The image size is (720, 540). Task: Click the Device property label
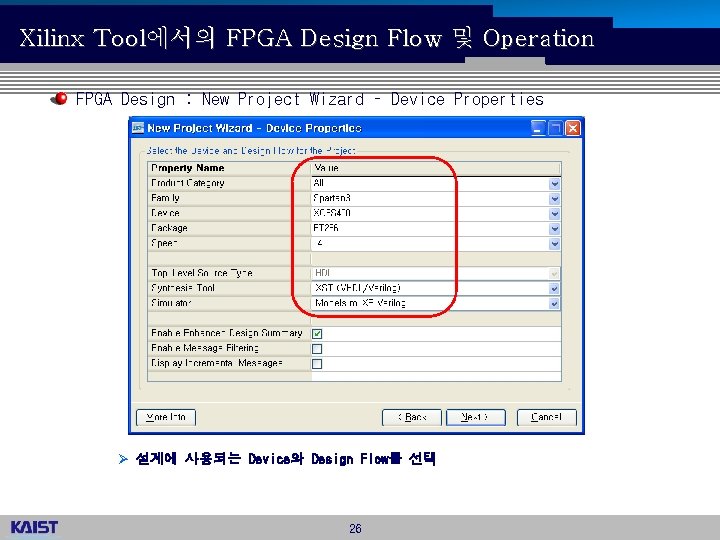(x=165, y=213)
